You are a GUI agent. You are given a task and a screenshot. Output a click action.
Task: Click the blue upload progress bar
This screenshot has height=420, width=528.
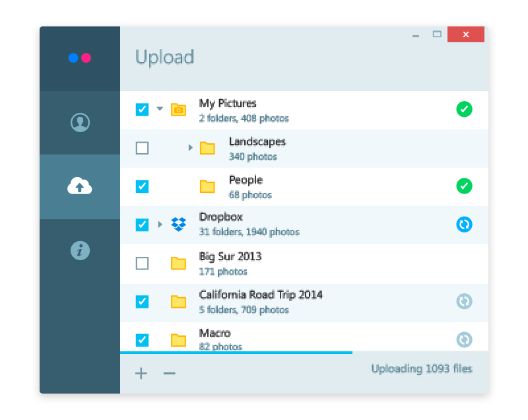point(236,353)
